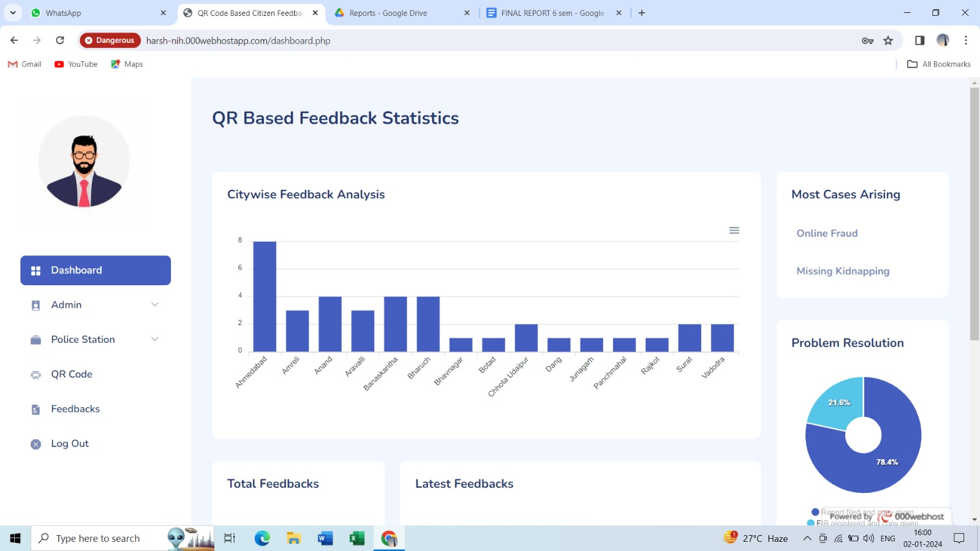
Task: Open the Maps bookmark
Action: pyautogui.click(x=127, y=64)
